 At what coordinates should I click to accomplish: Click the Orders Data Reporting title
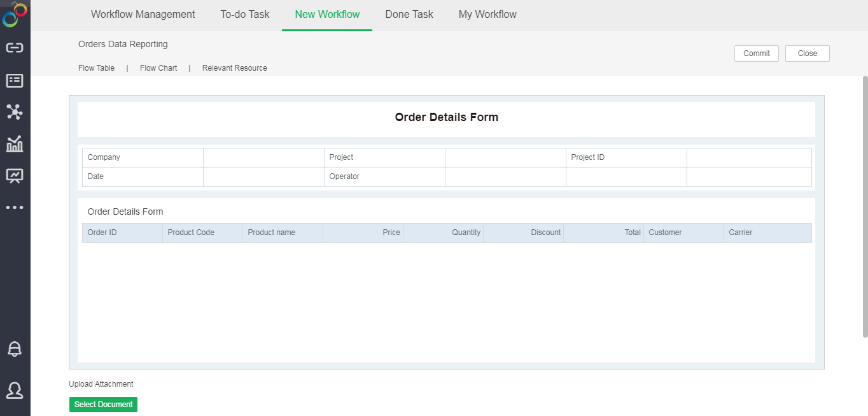[x=123, y=44]
